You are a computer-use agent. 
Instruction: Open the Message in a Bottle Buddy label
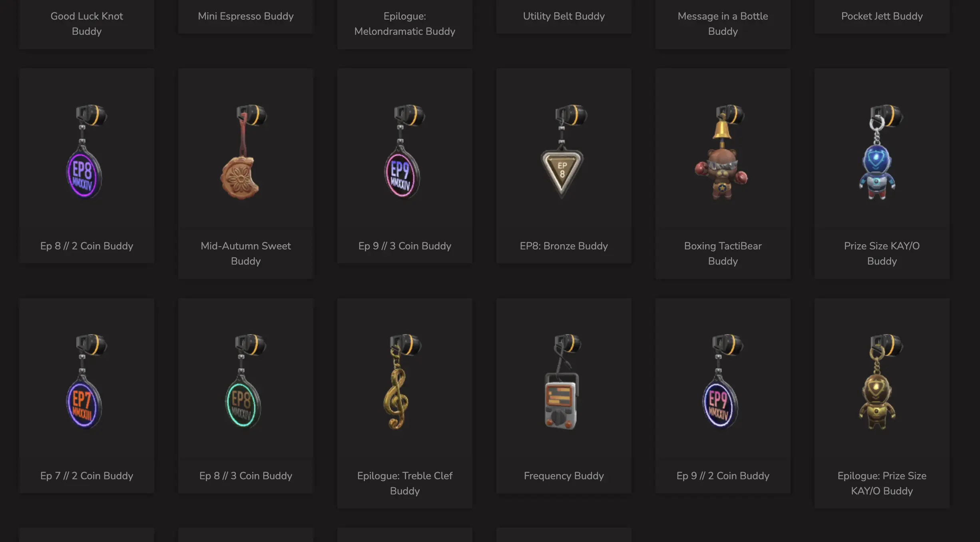723,24
